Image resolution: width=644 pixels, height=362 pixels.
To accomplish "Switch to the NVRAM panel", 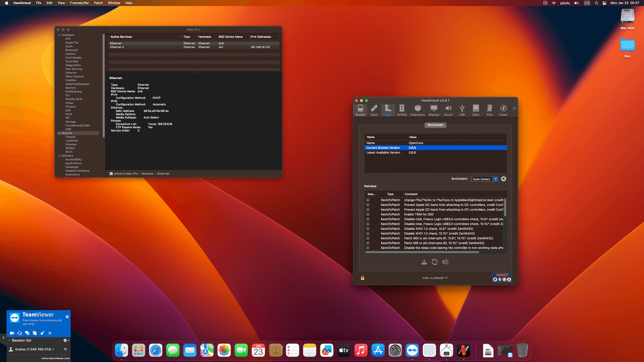I will [401, 110].
